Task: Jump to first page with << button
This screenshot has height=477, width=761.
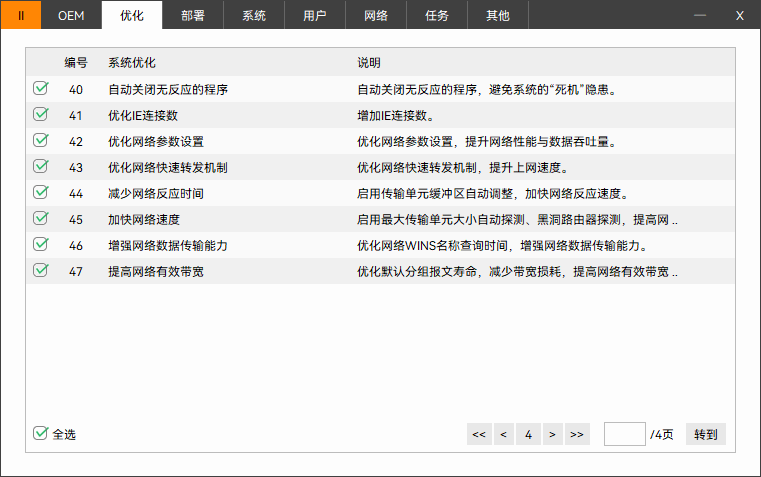Action: tap(478, 434)
